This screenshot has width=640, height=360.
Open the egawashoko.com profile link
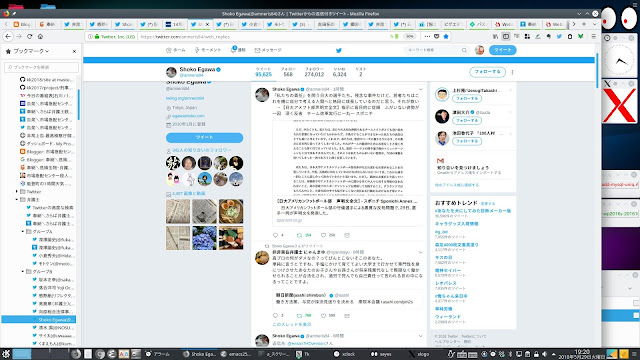pos(188,116)
